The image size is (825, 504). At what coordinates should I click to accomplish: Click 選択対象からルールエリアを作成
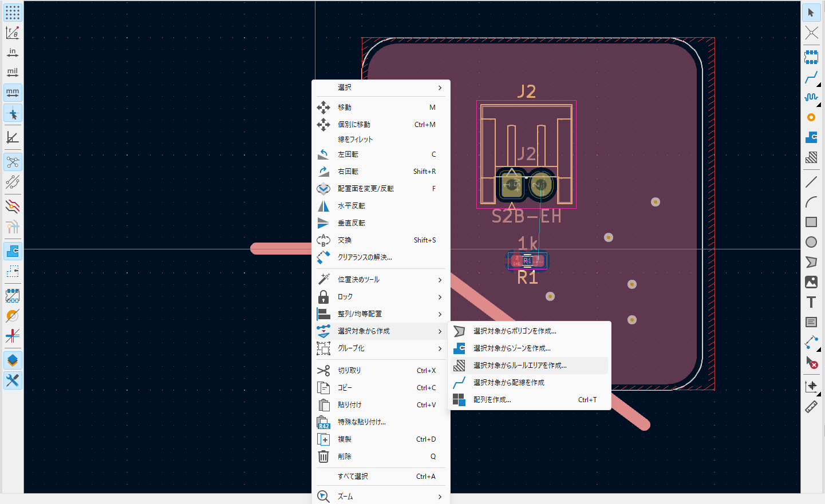coord(530,366)
